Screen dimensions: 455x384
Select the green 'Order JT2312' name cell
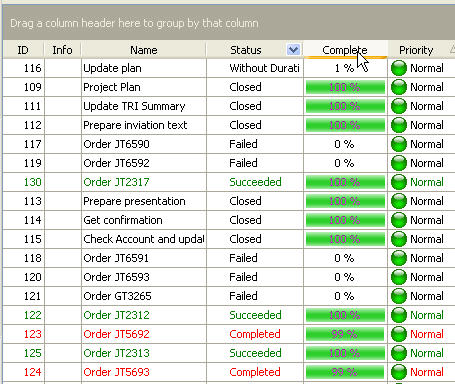144,315
